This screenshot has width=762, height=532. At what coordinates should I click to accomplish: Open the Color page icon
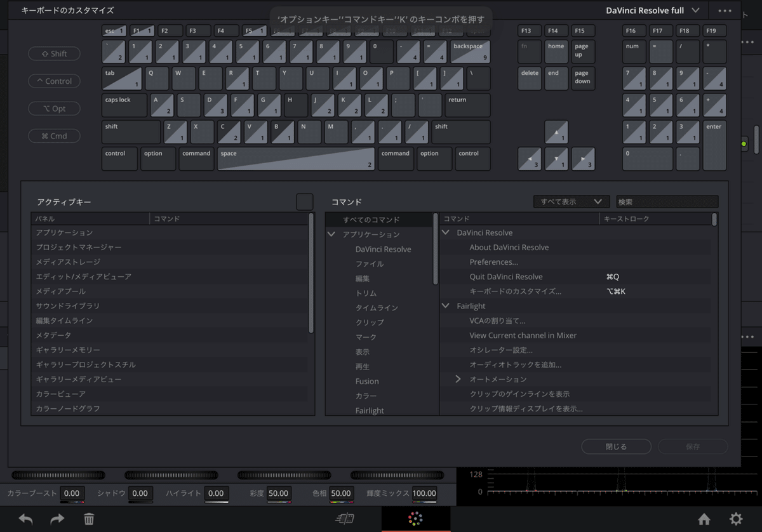coord(416,519)
